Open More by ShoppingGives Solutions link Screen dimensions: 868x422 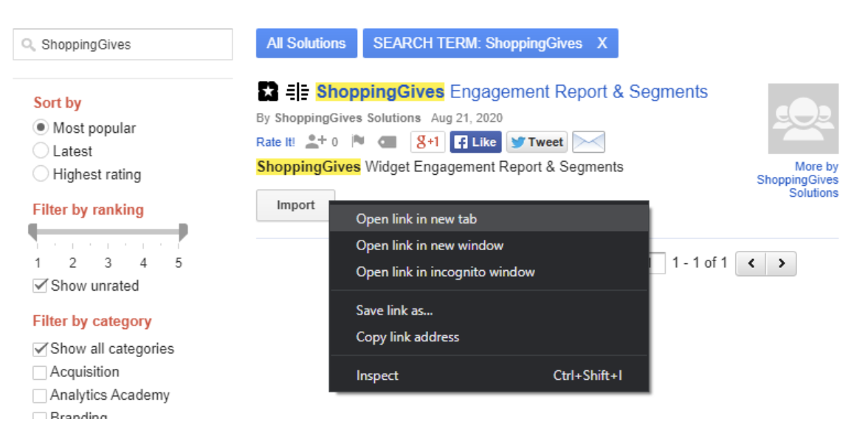coord(798,180)
